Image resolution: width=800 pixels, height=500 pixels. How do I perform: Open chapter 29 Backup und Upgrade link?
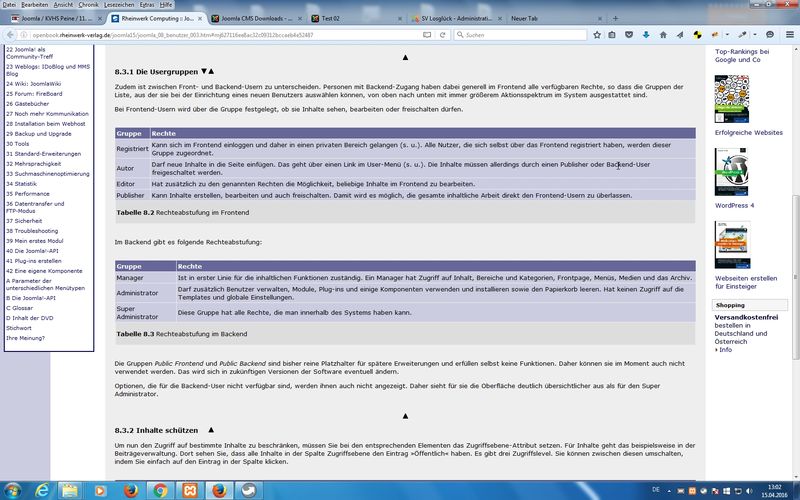(39, 134)
